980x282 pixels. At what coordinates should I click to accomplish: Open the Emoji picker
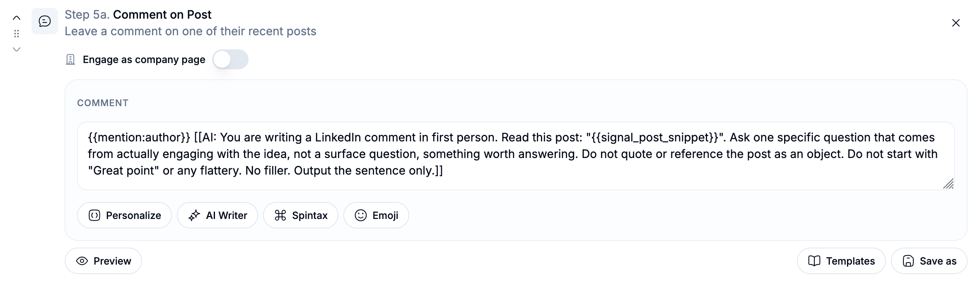click(x=376, y=215)
